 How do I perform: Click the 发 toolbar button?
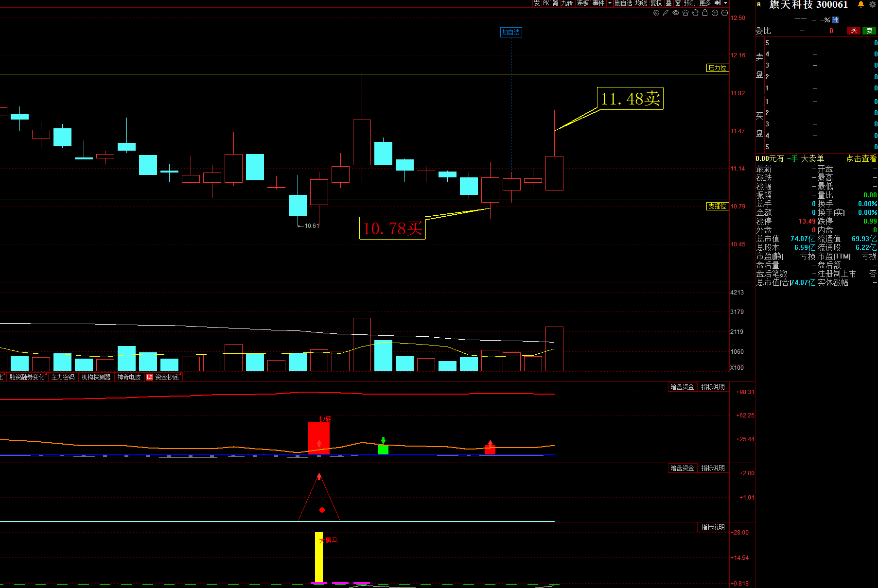click(x=537, y=3)
